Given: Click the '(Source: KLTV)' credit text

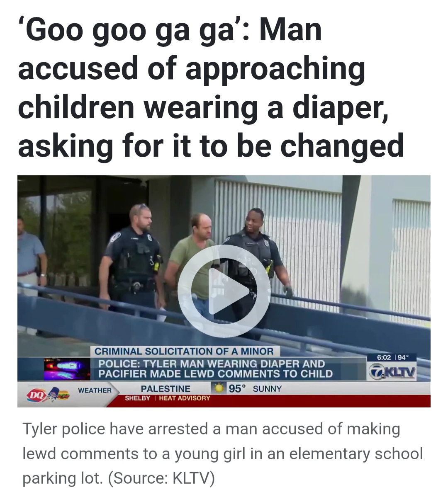Looking at the screenshot, I should point(161,478).
